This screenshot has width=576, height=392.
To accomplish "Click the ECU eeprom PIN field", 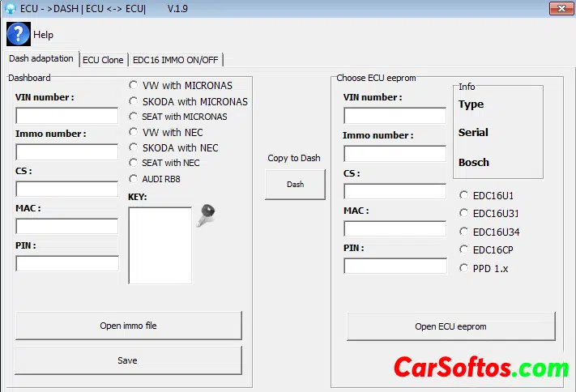I will (395, 266).
